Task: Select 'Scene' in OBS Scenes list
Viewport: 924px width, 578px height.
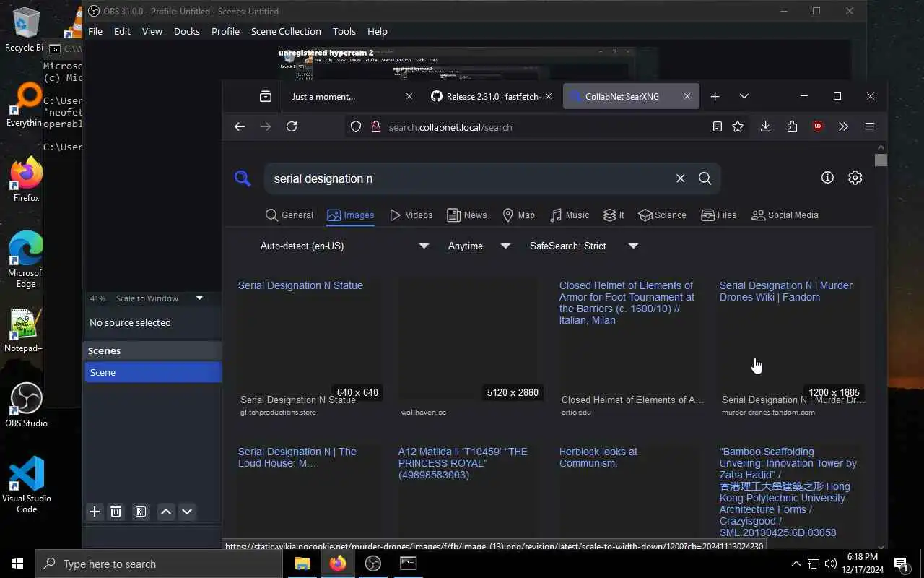Action: point(152,372)
